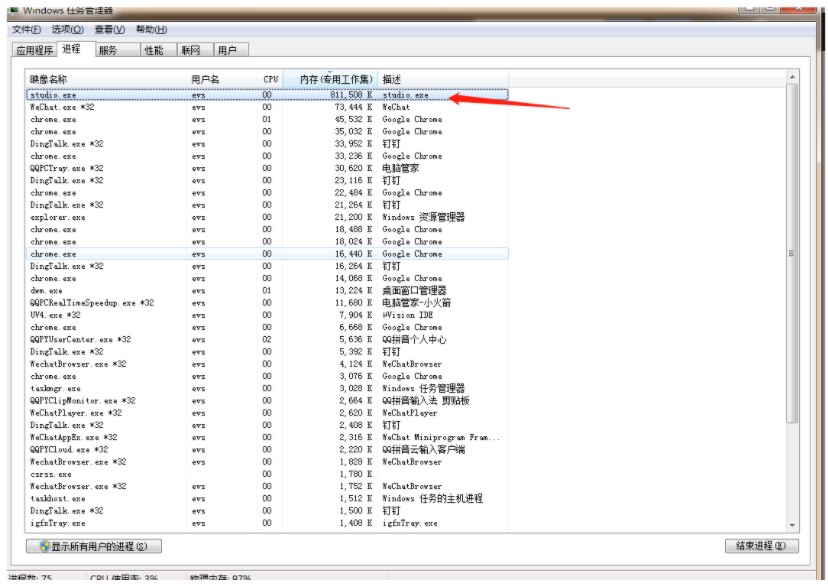Select the csrss.exe process row
The image size is (828, 585).
tap(267, 474)
